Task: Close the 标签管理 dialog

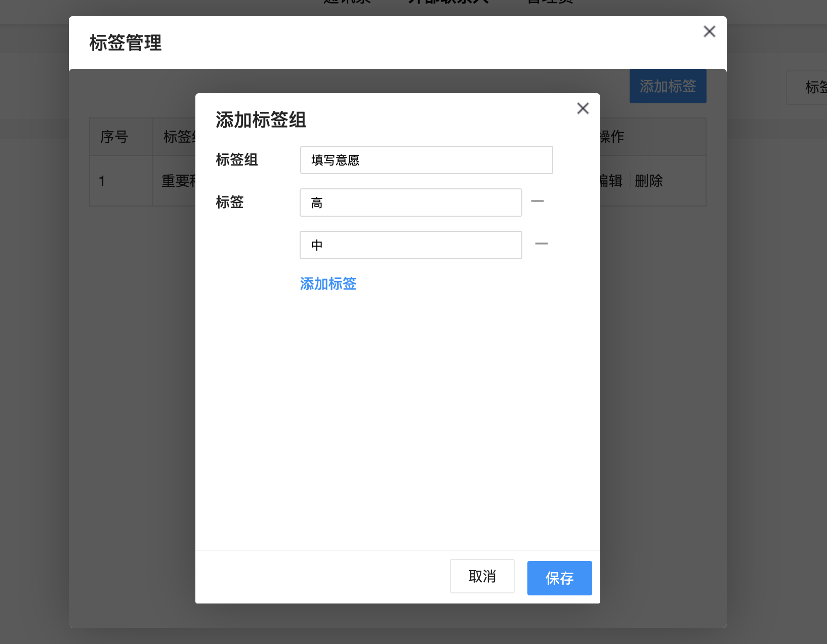Action: tap(710, 31)
